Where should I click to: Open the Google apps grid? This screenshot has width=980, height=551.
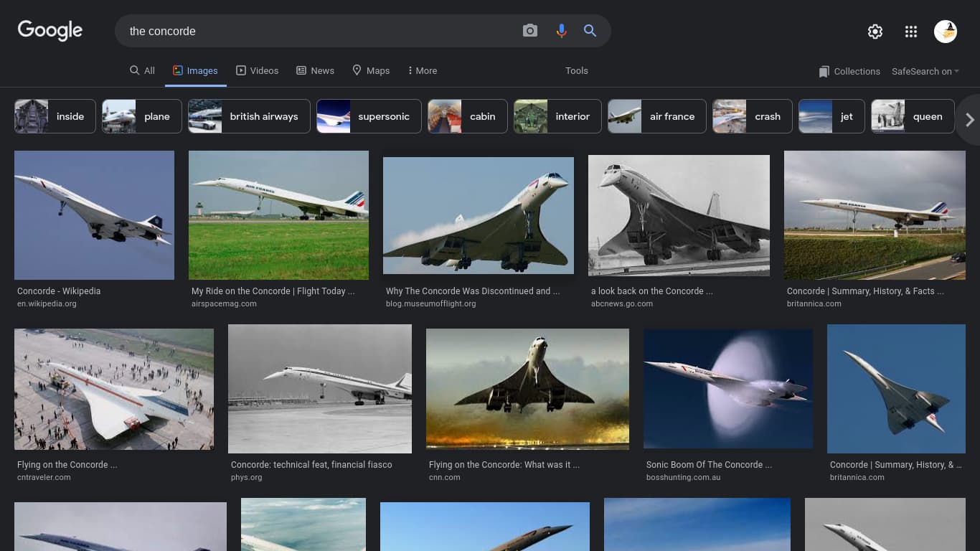(x=911, y=32)
